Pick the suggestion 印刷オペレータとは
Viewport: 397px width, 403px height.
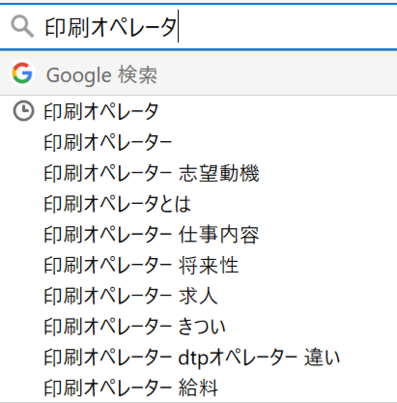click(x=198, y=204)
